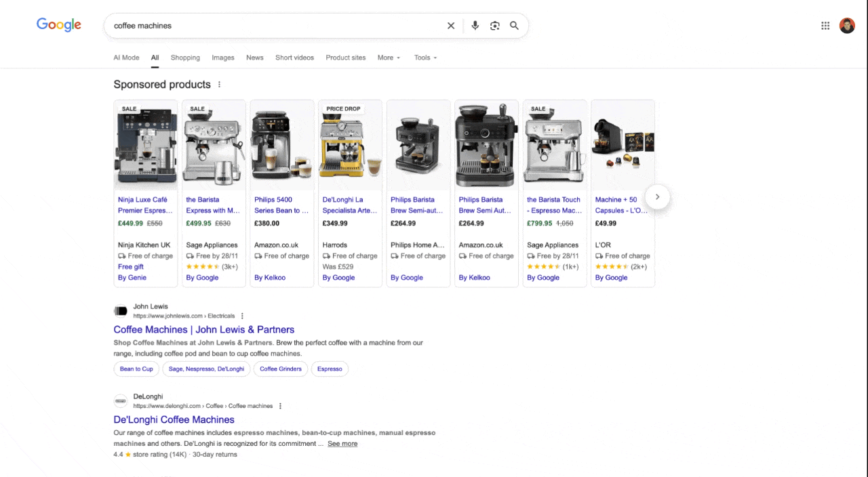
Task: Clear the search box with X icon
Action: click(451, 26)
